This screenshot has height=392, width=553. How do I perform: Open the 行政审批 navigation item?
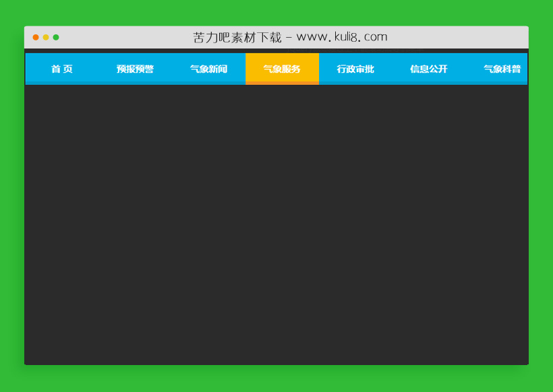(355, 69)
